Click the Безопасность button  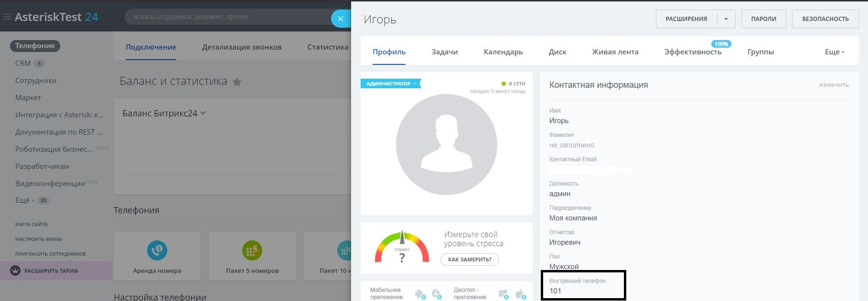click(825, 19)
